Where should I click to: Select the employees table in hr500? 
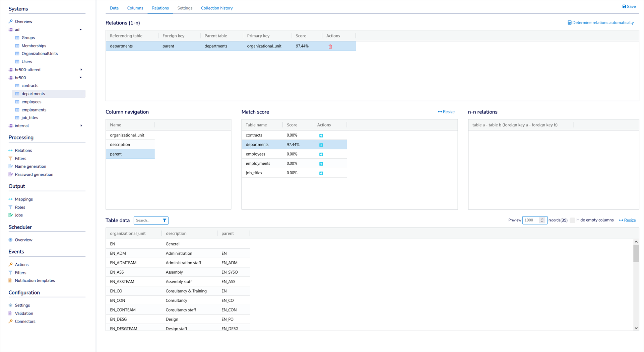click(x=31, y=102)
